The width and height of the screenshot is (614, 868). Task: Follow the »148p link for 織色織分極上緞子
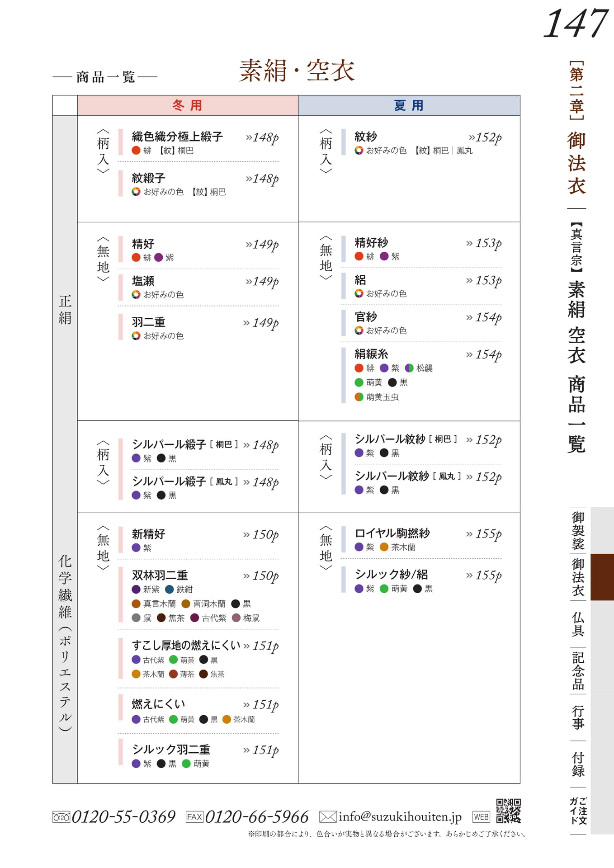[x=262, y=137]
